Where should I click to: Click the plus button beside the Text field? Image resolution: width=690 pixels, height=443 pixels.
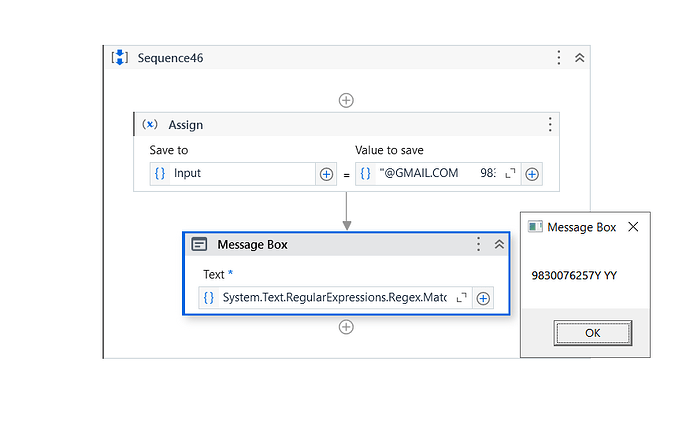tap(483, 298)
